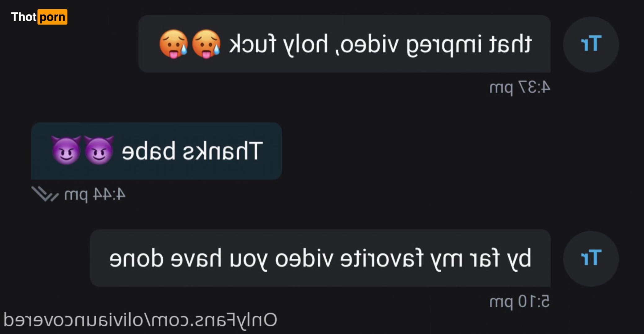Open the OnlyFans.com/oliviauncovered link
Image resolution: width=644 pixels, height=334 pixels.
[x=140, y=320]
